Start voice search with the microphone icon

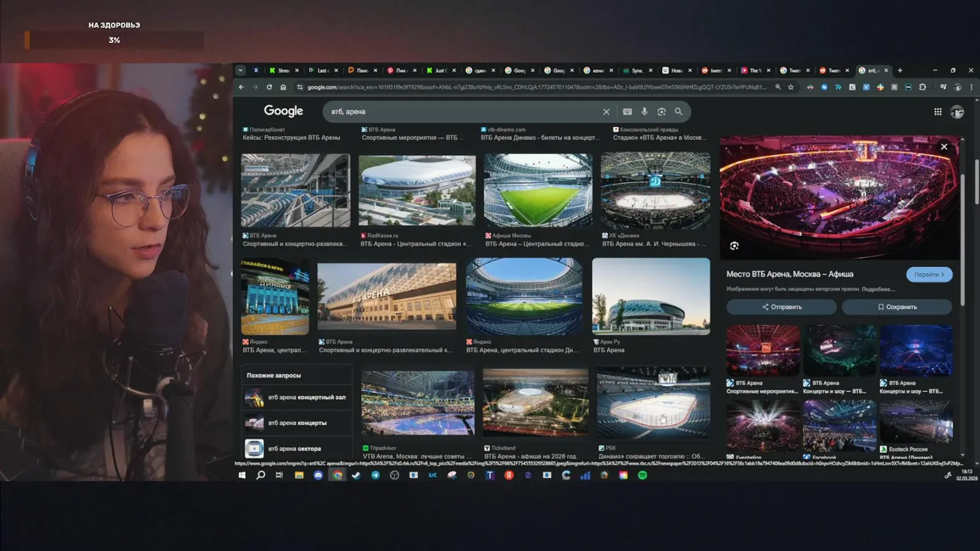tap(645, 112)
